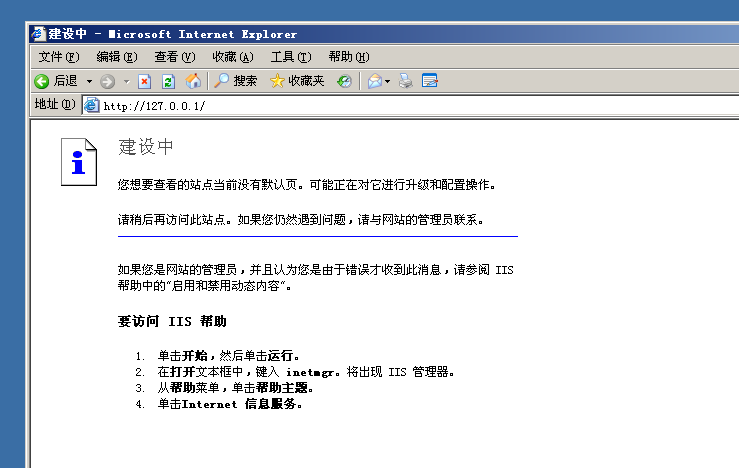Click the grey Forward arrow button
Viewport: 739px width, 468px height.
[108, 82]
